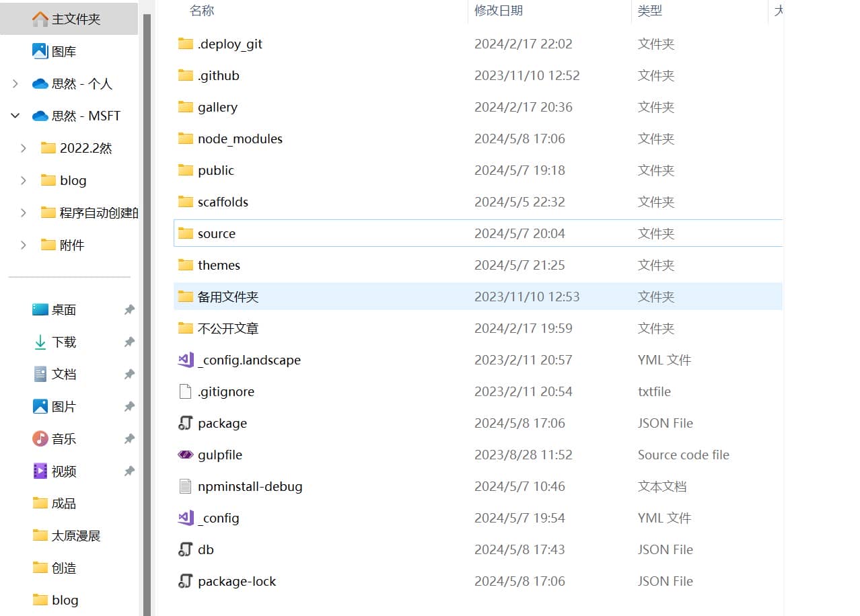
Task: Expand the 思然 - 个人 OneDrive node
Action: (x=15, y=83)
